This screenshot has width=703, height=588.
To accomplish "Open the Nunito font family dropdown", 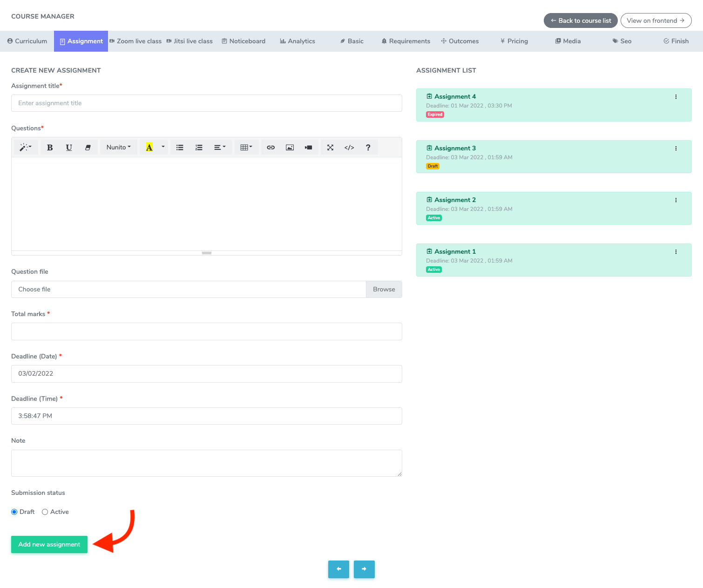I will (x=118, y=148).
